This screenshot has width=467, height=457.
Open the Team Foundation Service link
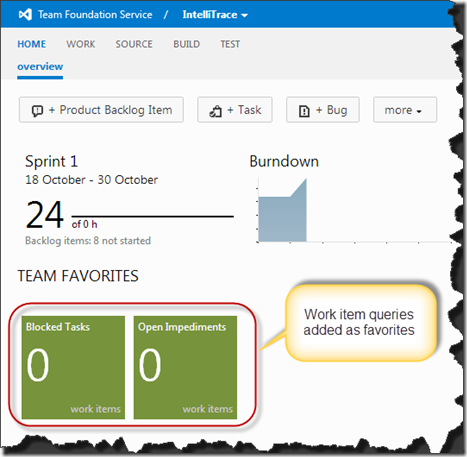[95, 14]
